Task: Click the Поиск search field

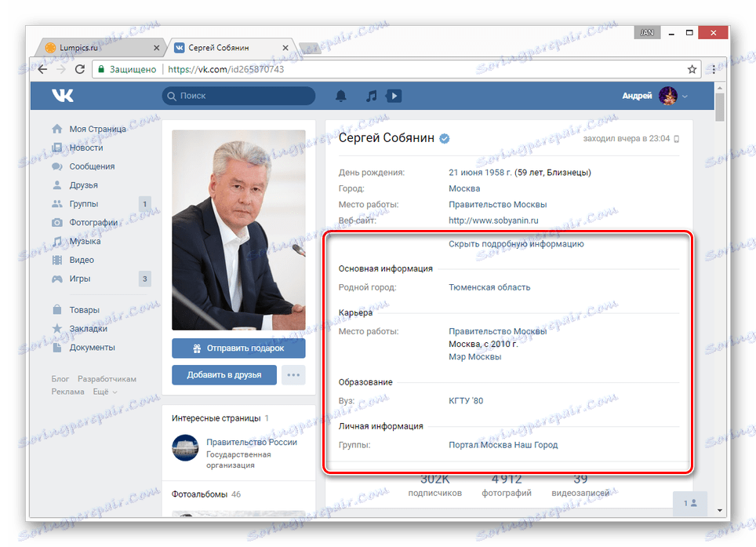Action: coord(238,96)
